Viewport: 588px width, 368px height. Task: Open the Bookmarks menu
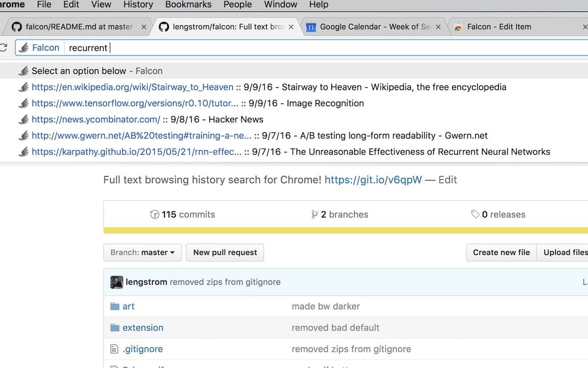[188, 5]
